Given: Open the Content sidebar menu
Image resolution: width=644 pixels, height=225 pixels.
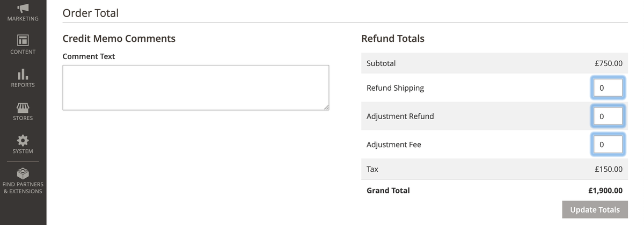Looking at the screenshot, I should click(x=23, y=44).
